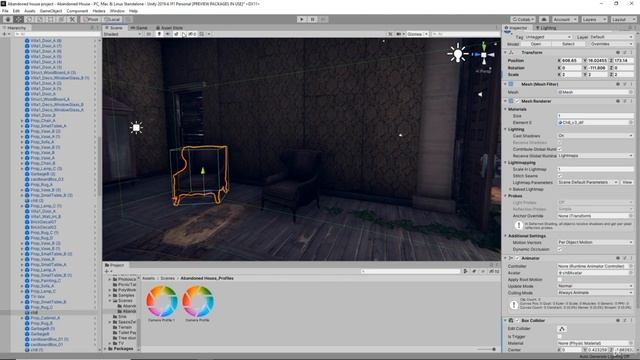Open the Shaded draw mode dropdown

click(x=122, y=34)
